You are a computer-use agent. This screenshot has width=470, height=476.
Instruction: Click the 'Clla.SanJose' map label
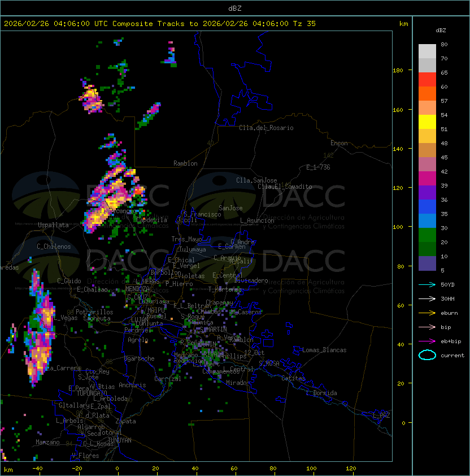tap(256, 180)
